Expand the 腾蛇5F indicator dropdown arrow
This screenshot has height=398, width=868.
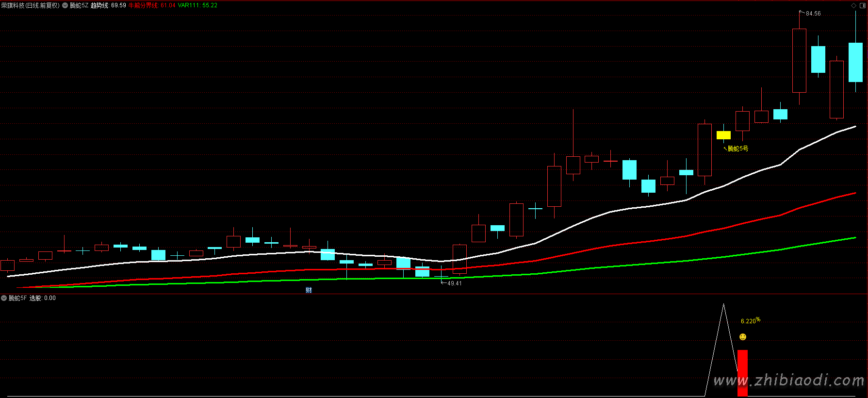[4, 298]
